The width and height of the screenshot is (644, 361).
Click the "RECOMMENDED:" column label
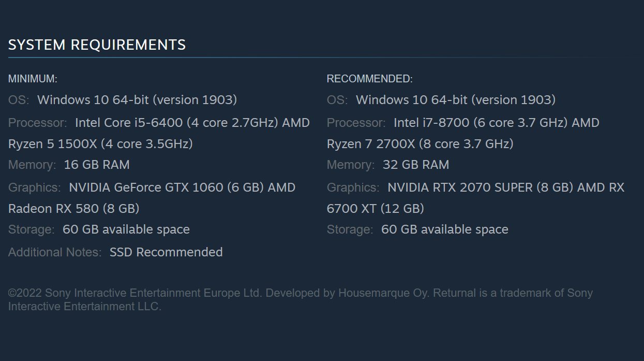(369, 79)
